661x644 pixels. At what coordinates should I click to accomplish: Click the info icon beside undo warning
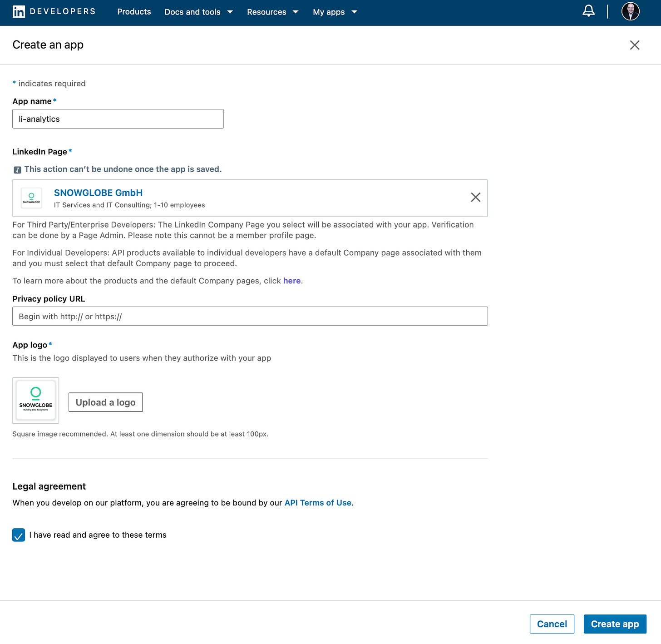point(17,170)
